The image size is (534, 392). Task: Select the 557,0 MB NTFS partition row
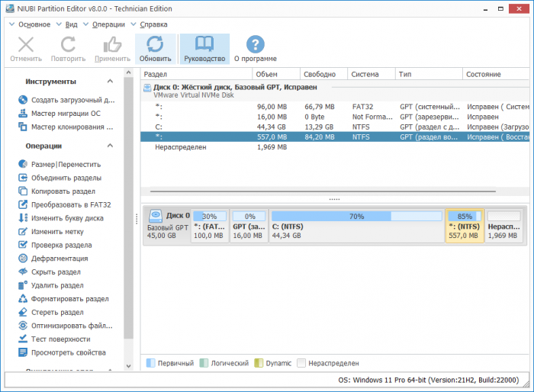(335, 137)
